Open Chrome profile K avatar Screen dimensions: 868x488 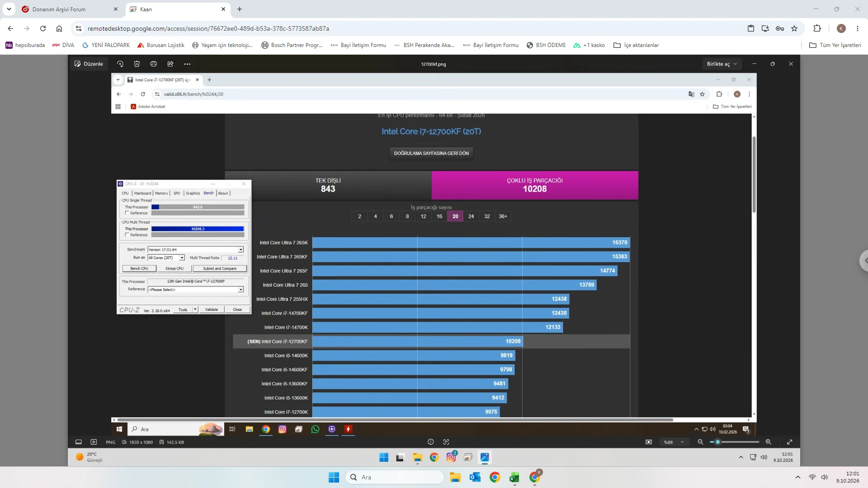pos(841,28)
